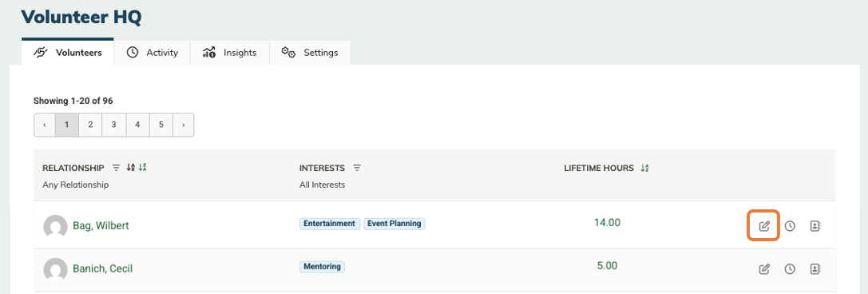Viewport: 868px width, 294px height.
Task: Open Bag, Wilbert volunteer profile link
Action: pos(101,226)
